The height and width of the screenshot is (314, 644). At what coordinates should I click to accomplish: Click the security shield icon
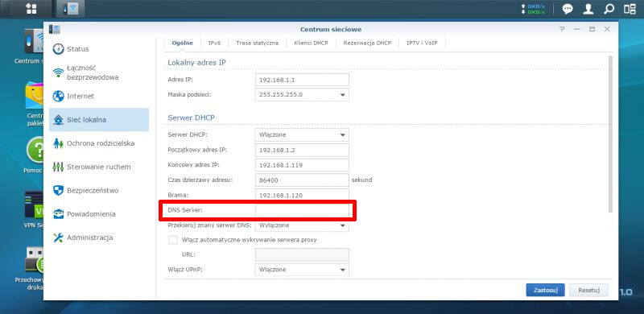(59, 190)
